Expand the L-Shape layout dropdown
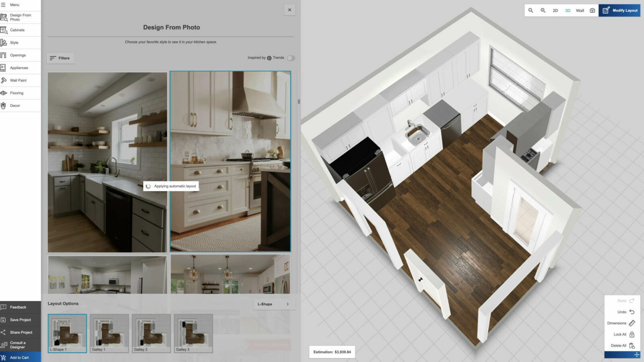This screenshot has height=362, width=644. pyautogui.click(x=274, y=304)
